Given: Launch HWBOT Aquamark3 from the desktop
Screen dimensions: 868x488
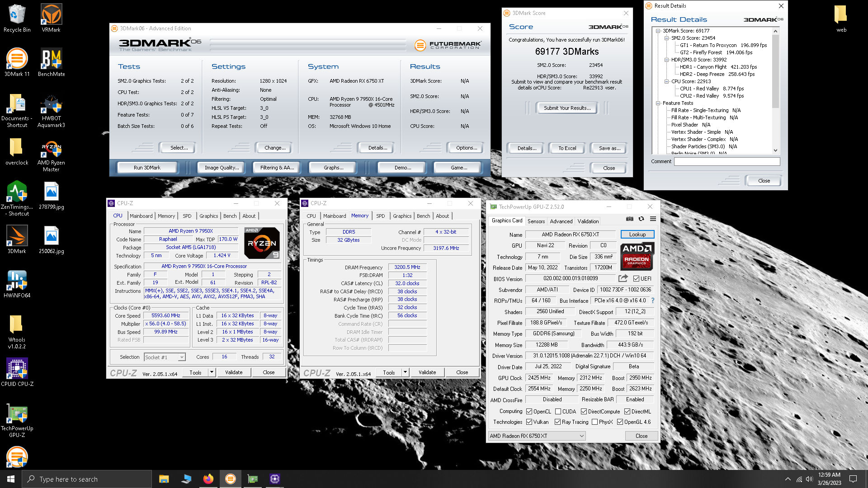Looking at the screenshot, I should 51,111.
